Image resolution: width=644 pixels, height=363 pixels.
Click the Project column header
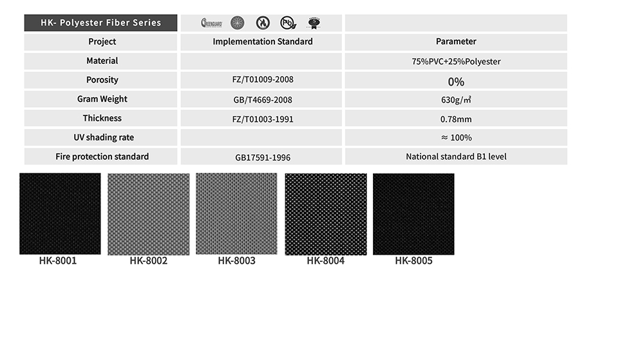102,42
